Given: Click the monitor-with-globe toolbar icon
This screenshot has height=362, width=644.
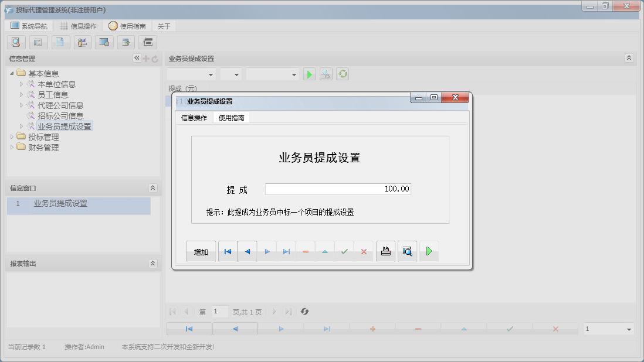Looking at the screenshot, I should (x=104, y=42).
